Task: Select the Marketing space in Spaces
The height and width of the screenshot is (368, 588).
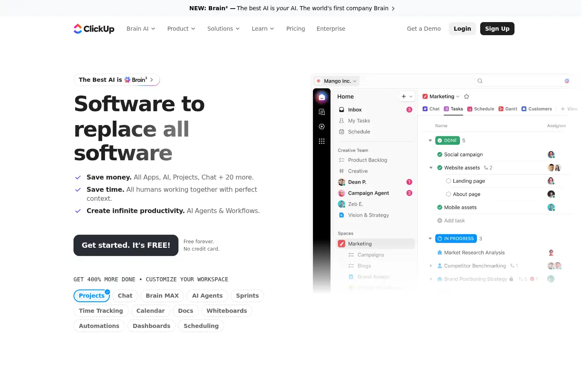Action: 375,244
